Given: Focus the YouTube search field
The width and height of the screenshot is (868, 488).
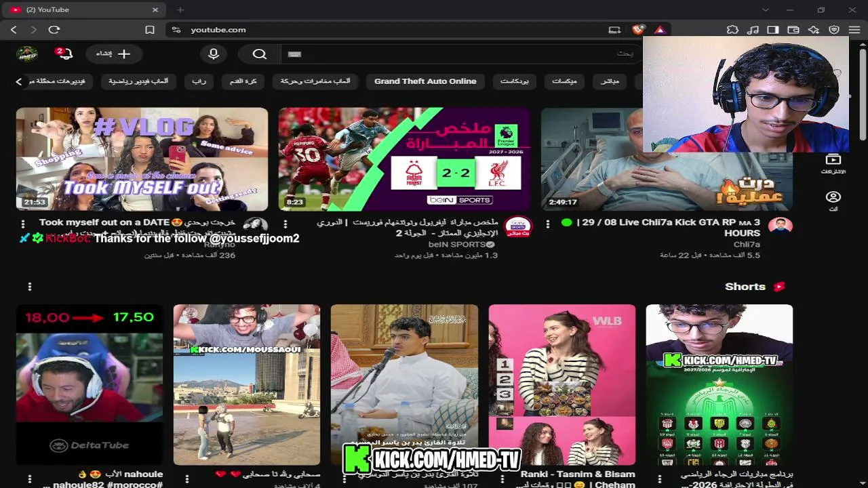Looking at the screenshot, I should pos(461,54).
